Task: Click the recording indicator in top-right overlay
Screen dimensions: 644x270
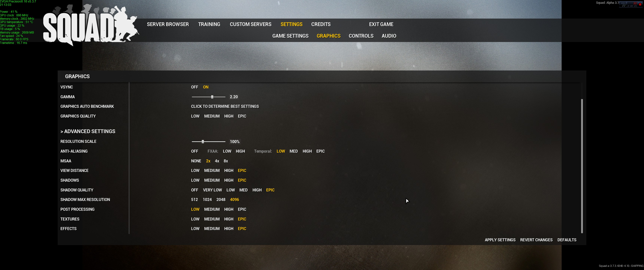Action: click(x=640, y=4)
